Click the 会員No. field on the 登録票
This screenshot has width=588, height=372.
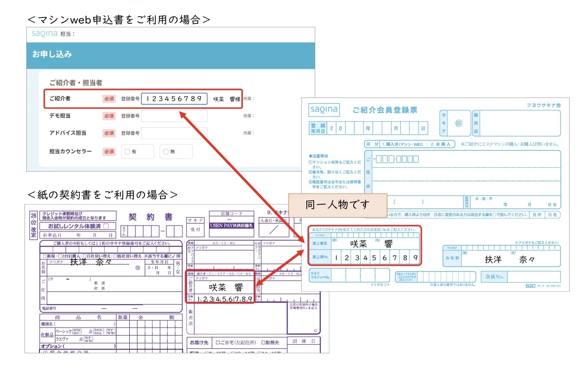pos(534,277)
